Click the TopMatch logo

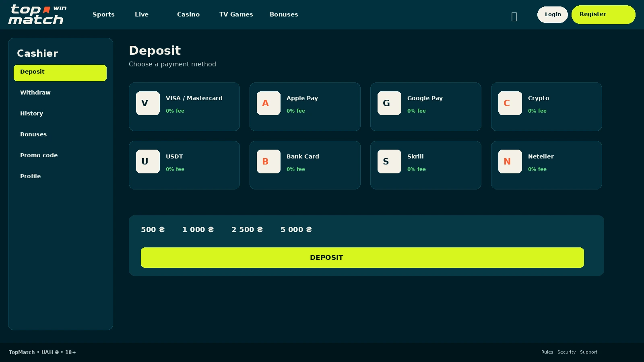tap(37, 14)
